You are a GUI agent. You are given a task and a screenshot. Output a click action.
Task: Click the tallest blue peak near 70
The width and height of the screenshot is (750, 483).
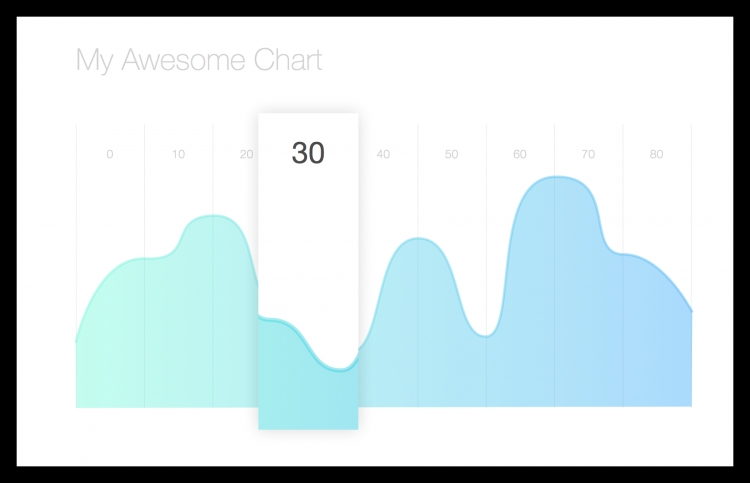(x=556, y=178)
